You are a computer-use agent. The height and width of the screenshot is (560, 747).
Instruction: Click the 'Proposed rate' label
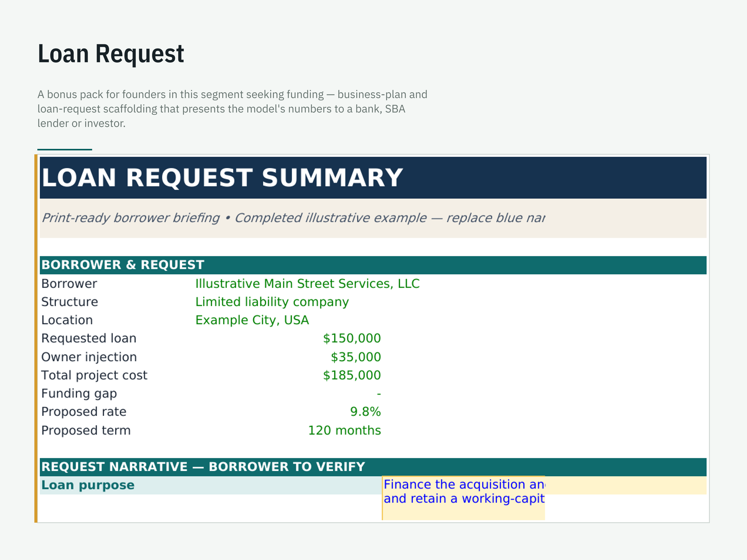click(84, 412)
